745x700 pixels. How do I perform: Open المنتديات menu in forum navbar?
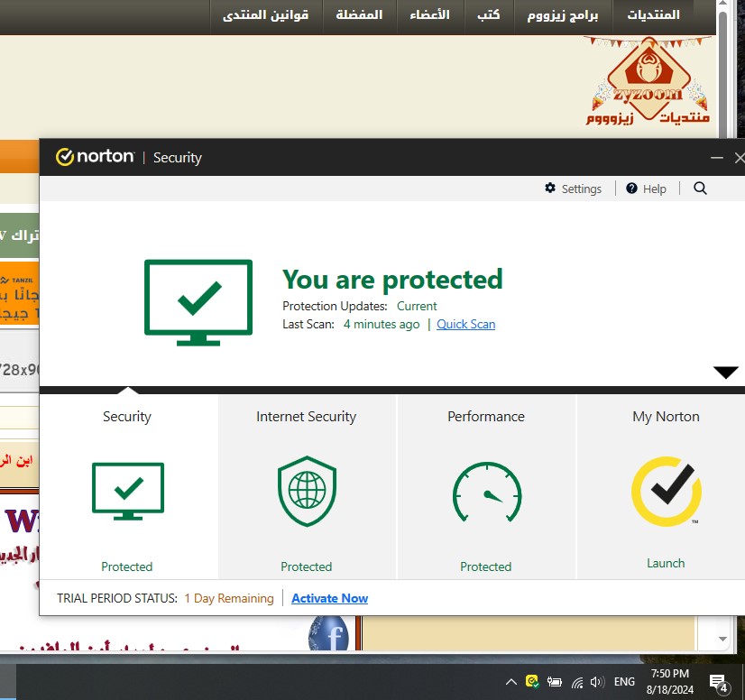[653, 15]
